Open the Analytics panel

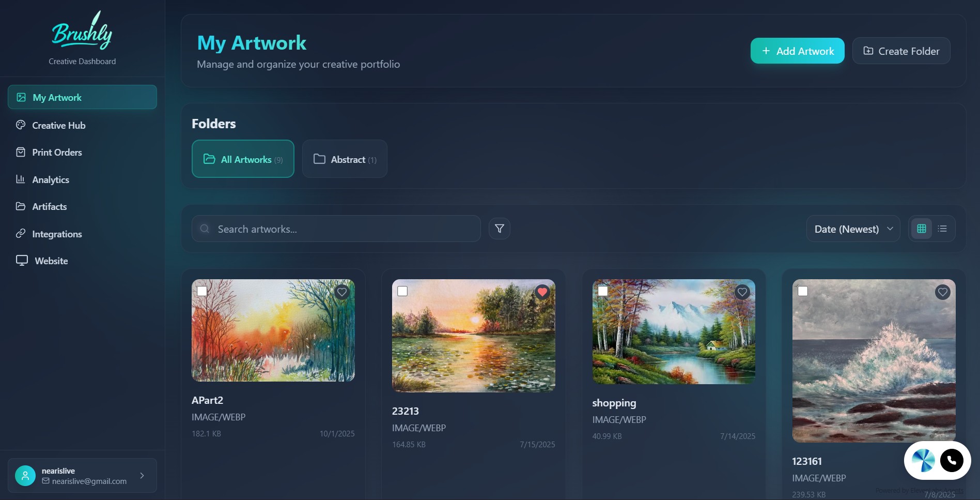coord(50,179)
